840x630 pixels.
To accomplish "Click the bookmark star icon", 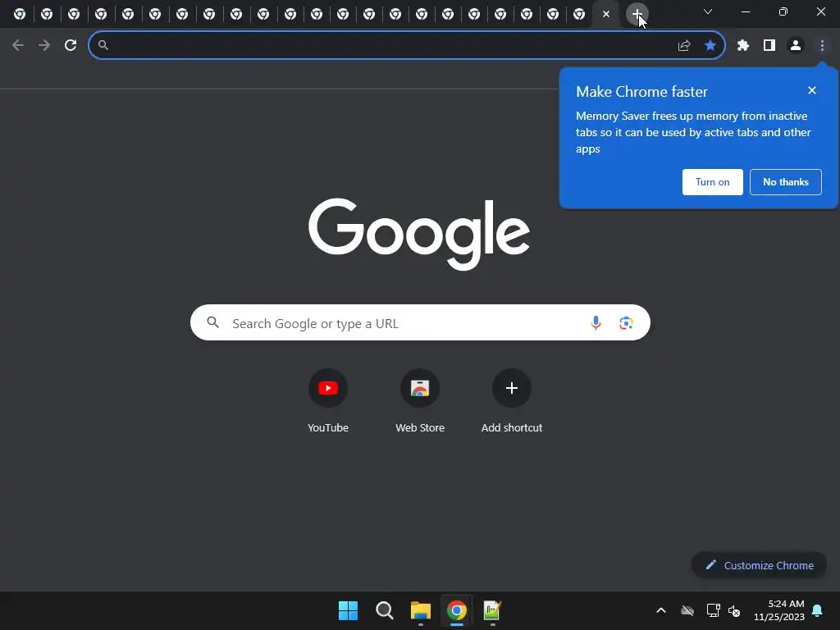I will coord(710,46).
